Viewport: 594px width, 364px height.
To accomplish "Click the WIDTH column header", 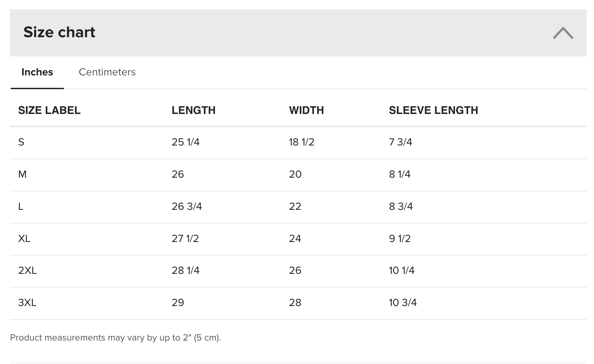I will [x=306, y=110].
